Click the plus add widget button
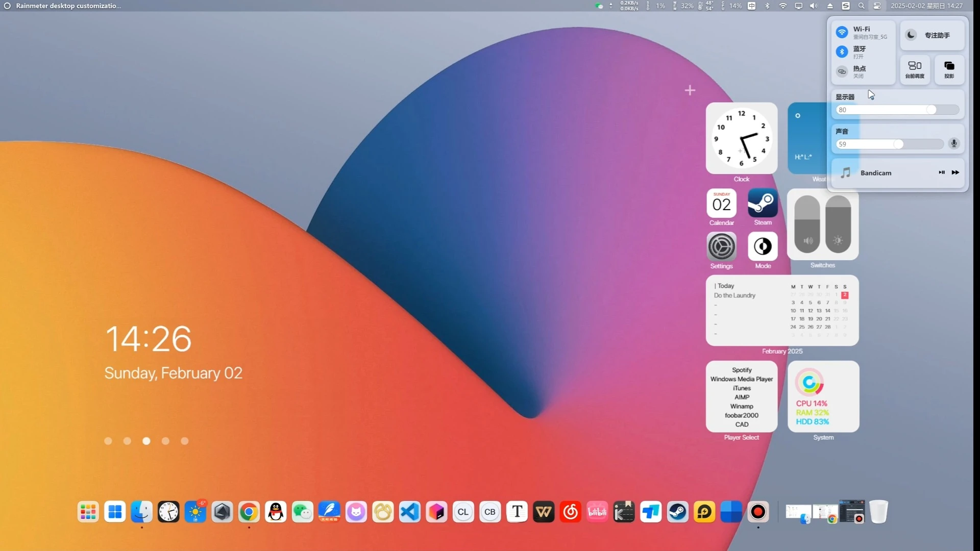Image resolution: width=980 pixels, height=551 pixels. (x=690, y=90)
